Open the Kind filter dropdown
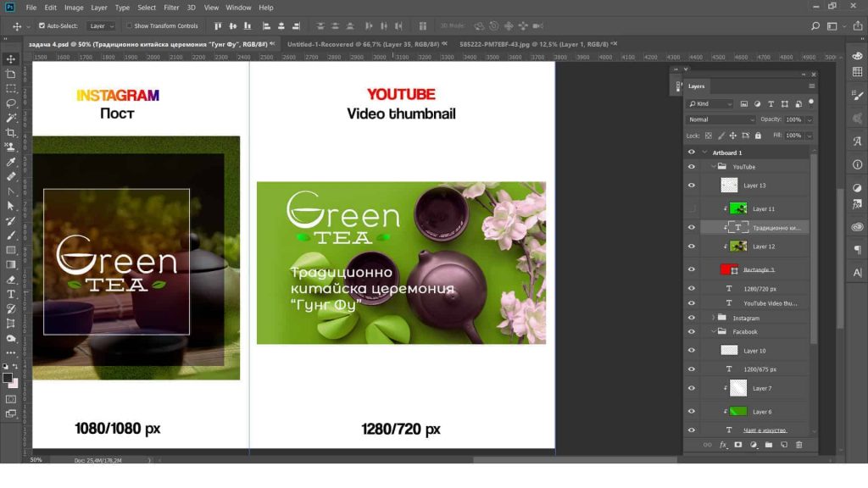 pyautogui.click(x=710, y=104)
